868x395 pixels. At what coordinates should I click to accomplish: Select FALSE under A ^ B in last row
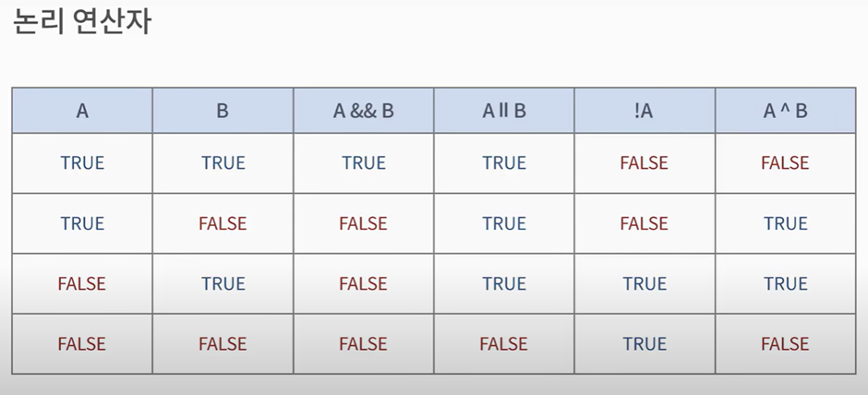[x=785, y=344]
